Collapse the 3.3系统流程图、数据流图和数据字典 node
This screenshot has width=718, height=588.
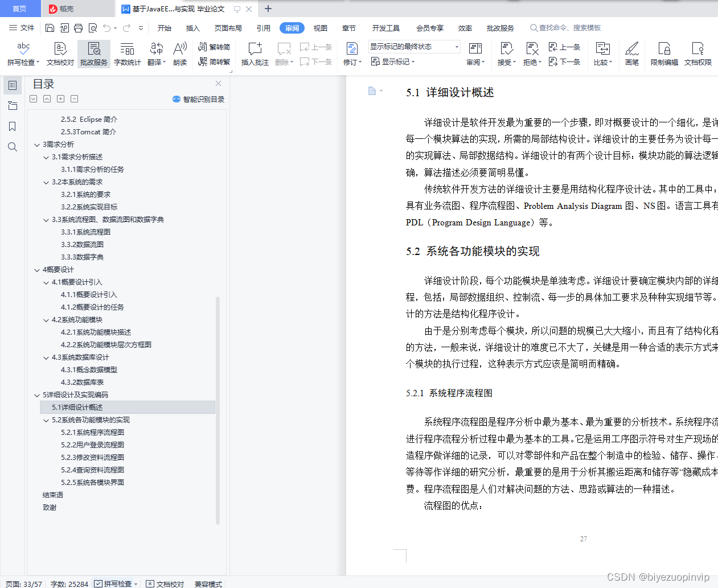[46, 220]
